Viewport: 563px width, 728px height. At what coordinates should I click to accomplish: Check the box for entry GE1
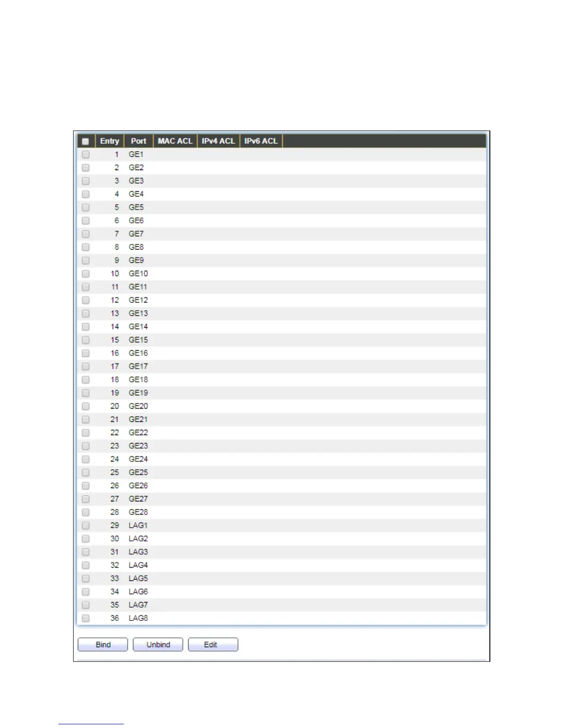coord(86,154)
